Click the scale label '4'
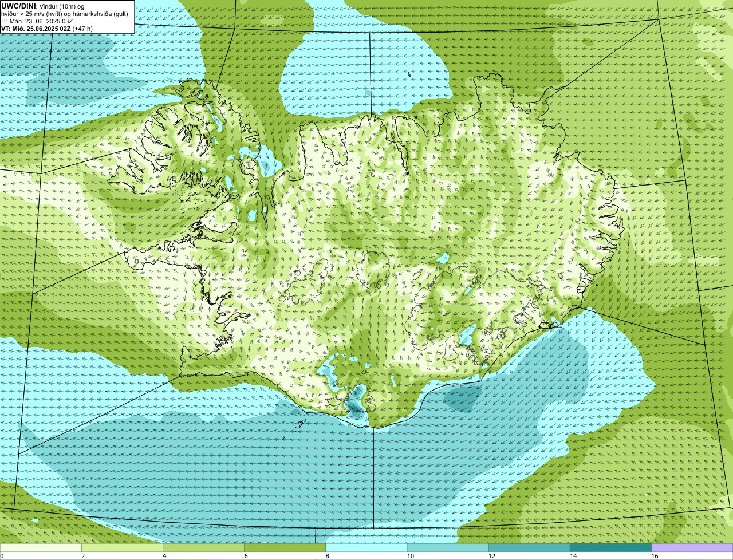The image size is (733, 560). [164, 556]
